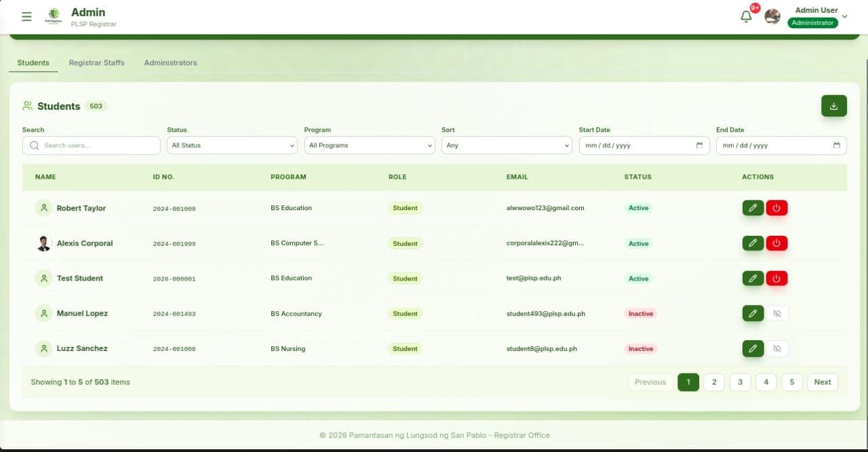Click Robert Taylor's user avatar icon
The height and width of the screenshot is (452, 868).
click(44, 208)
